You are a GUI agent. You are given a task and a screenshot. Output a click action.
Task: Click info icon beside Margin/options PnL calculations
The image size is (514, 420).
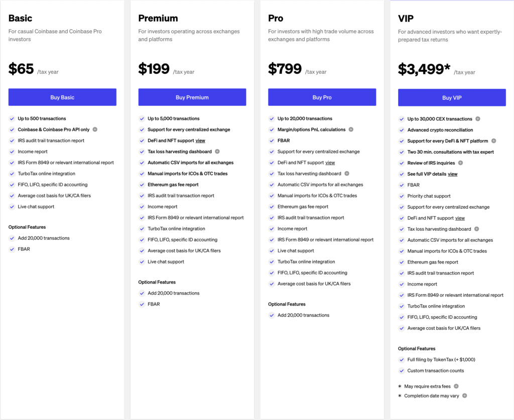click(x=351, y=129)
